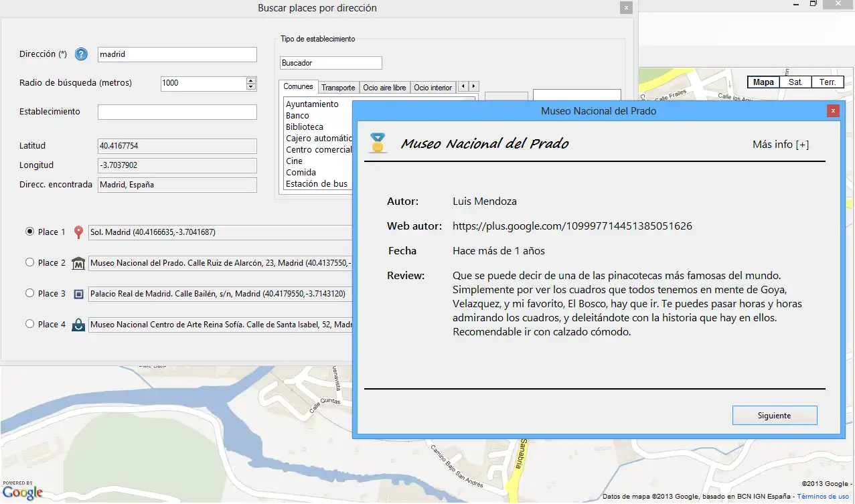This screenshot has height=504, width=855.
Task: Switch to the Comunes tab
Action: (x=298, y=86)
